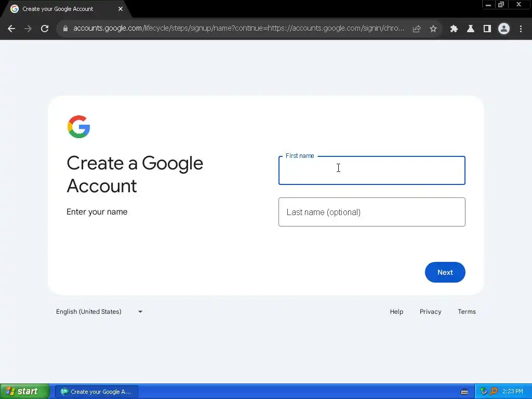Focus the First name field

(372, 170)
